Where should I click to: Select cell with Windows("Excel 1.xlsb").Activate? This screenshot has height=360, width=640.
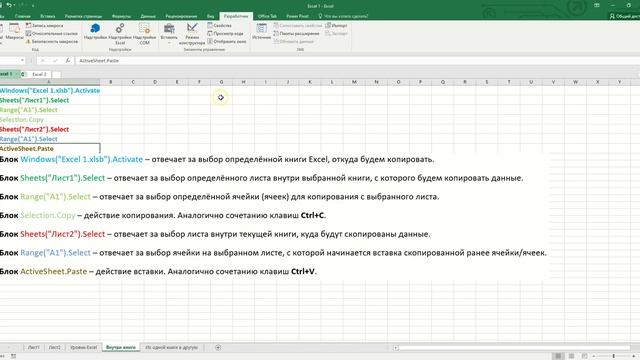tap(50, 91)
